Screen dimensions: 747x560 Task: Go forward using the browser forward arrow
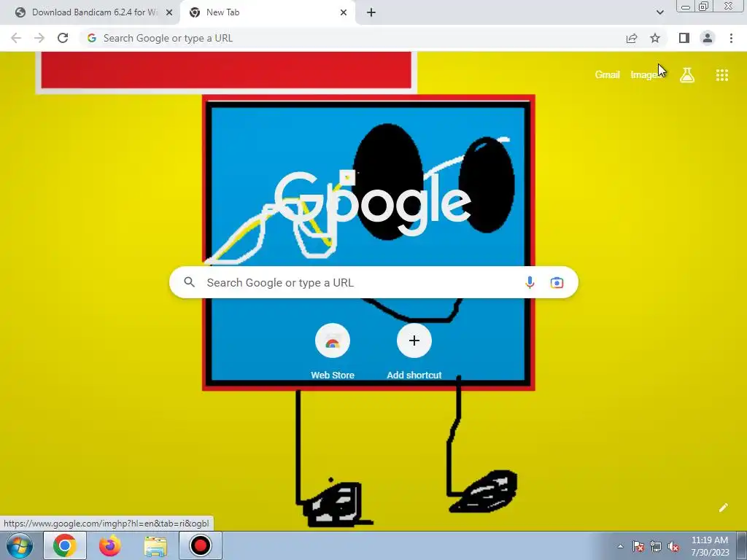tap(39, 38)
